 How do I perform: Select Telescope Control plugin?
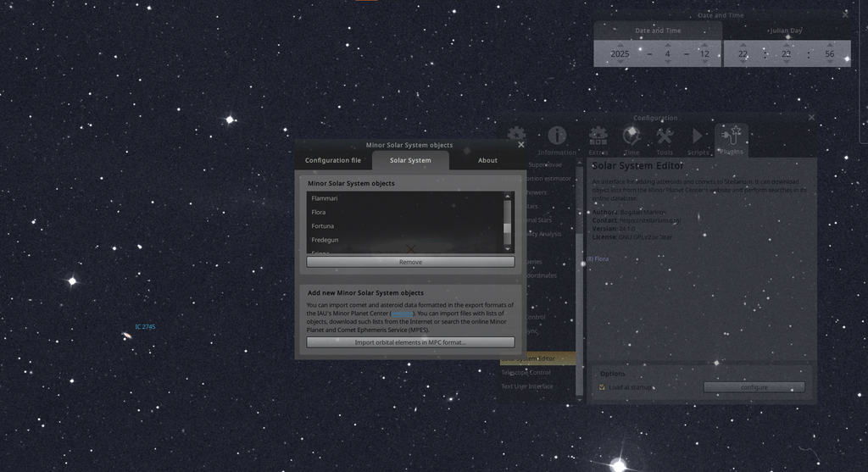pos(537,372)
